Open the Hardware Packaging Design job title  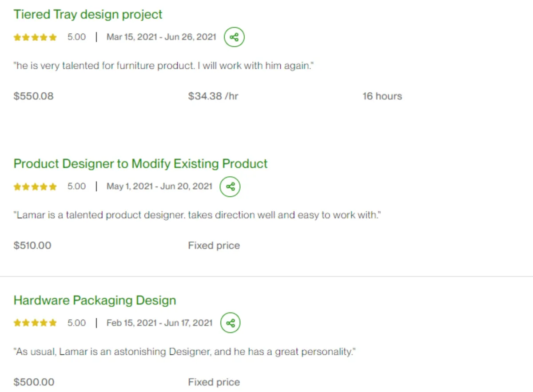click(95, 301)
